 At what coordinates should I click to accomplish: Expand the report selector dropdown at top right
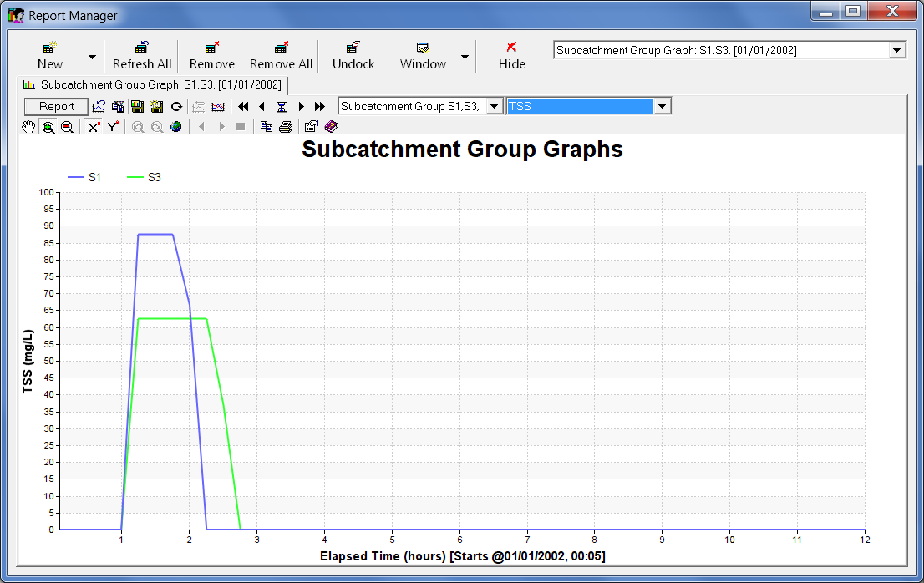pyautogui.click(x=899, y=49)
